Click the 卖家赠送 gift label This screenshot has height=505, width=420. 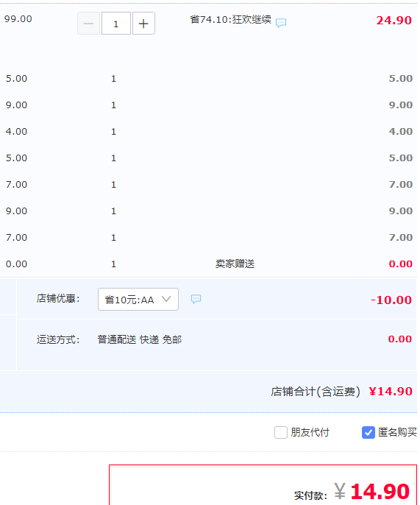click(235, 264)
